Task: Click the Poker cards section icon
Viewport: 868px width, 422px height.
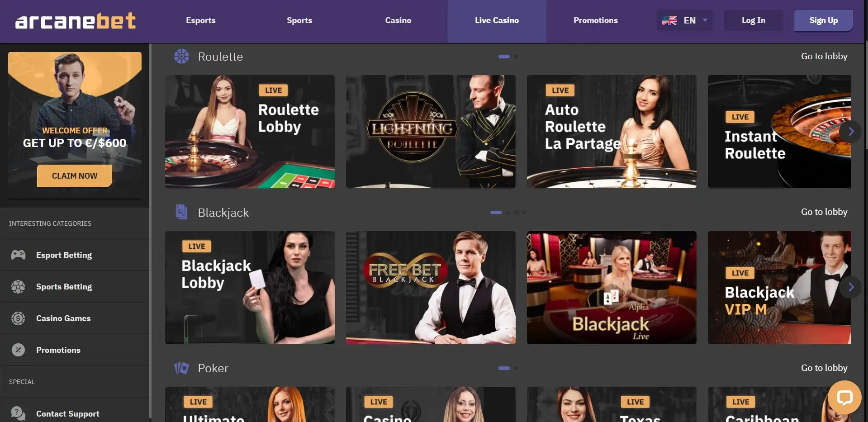Action: click(181, 368)
